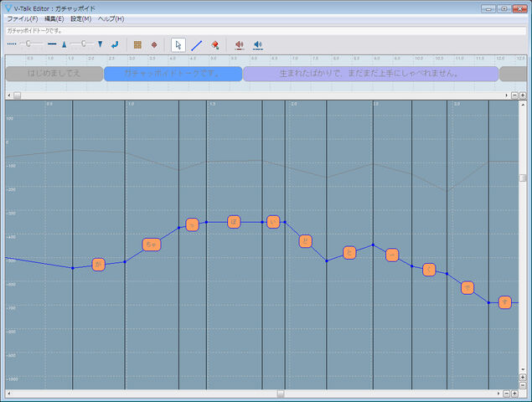Select the blue ガチャッポイドトークです。 phrase block
532x402 pixels.
point(173,74)
